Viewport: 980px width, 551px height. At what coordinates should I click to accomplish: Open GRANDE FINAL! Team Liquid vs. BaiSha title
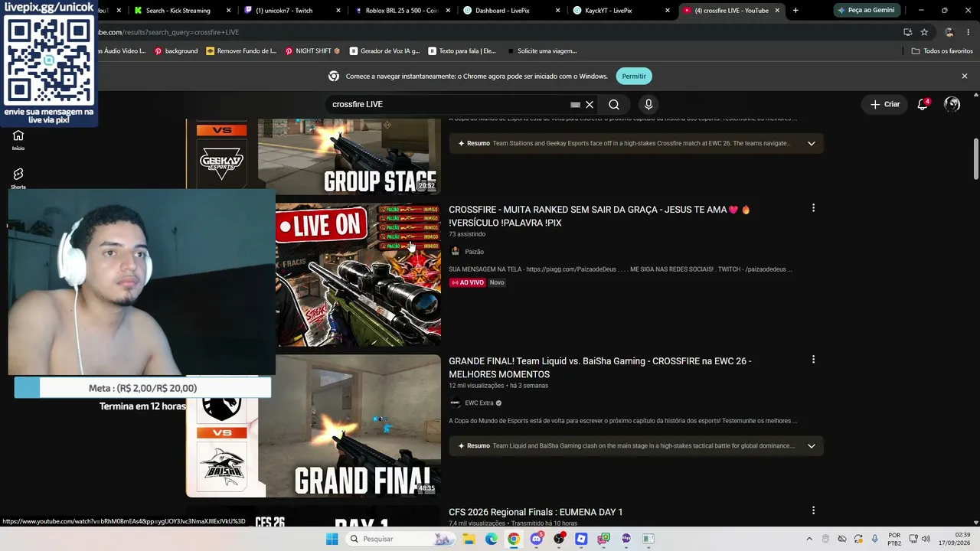click(600, 367)
